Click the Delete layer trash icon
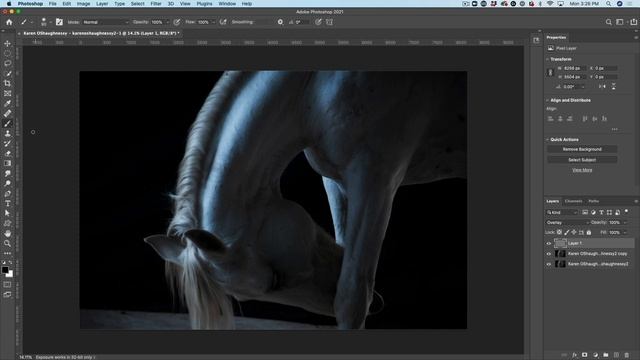The image size is (640, 360). point(627,355)
